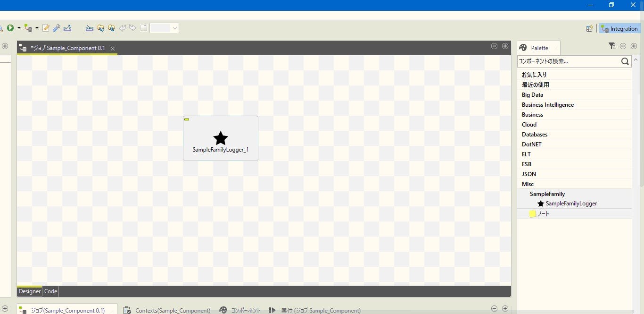Image resolution: width=644 pixels, height=314 pixels.
Task: Select the Sample_Component 0.1 editor tab
Action: point(67,48)
